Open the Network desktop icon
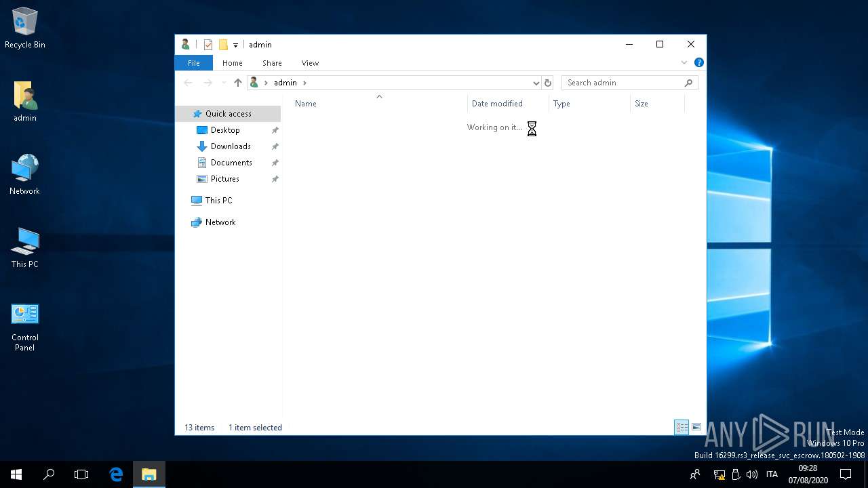Screen dimensions: 868x488 pos(25,175)
